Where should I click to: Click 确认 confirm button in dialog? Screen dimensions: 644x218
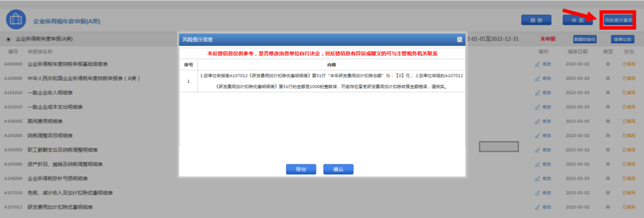(339, 169)
